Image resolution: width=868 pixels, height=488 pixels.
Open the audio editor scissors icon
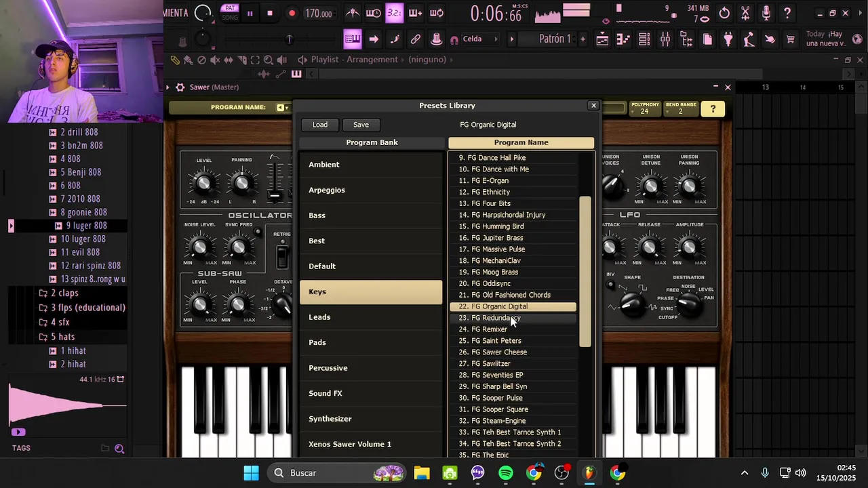click(x=745, y=13)
